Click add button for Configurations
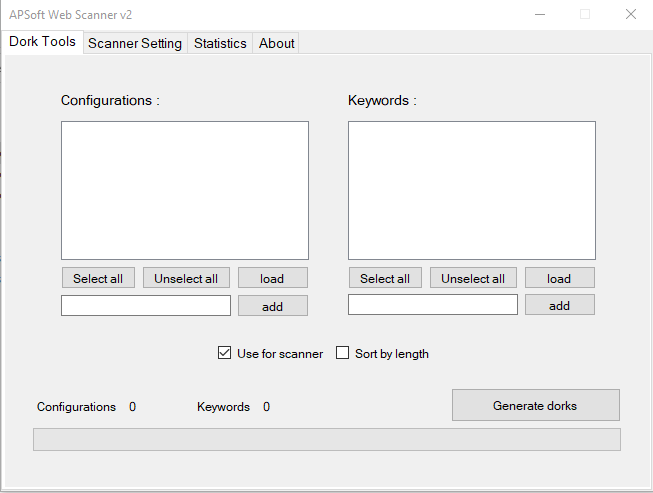Screen dimensions: 653x493 [x=272, y=306]
